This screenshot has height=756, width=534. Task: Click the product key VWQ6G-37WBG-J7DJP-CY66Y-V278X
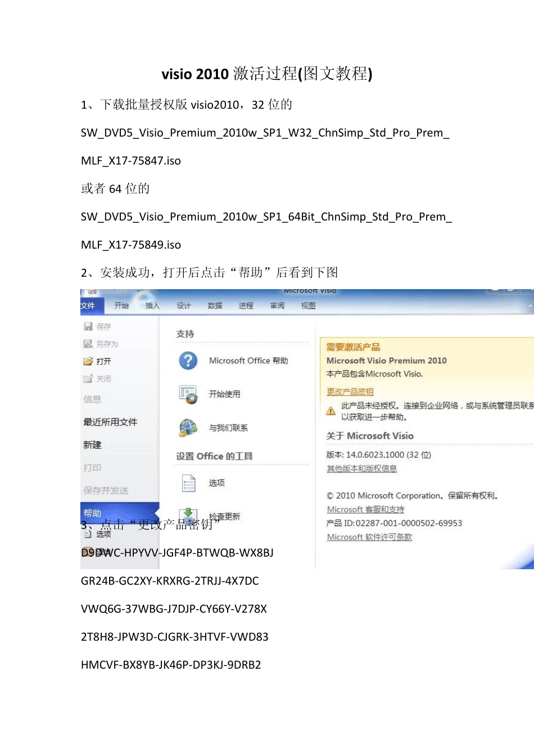coord(174,609)
